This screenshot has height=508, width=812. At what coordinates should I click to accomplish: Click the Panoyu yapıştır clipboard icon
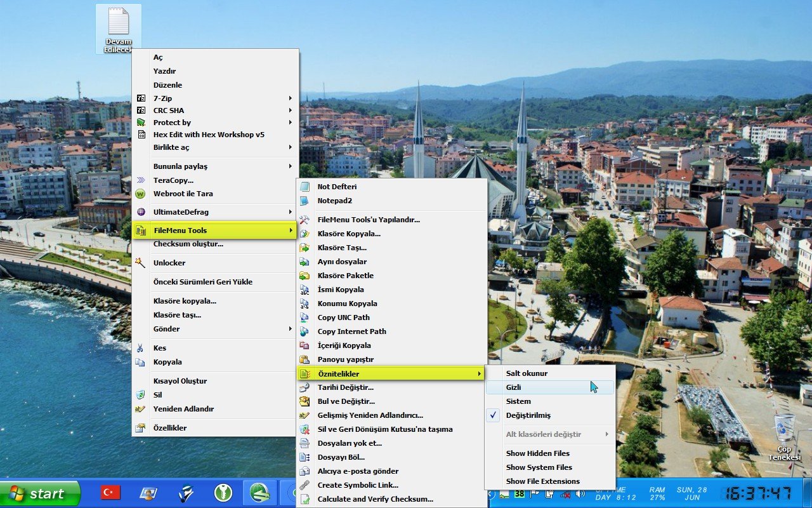click(x=304, y=359)
